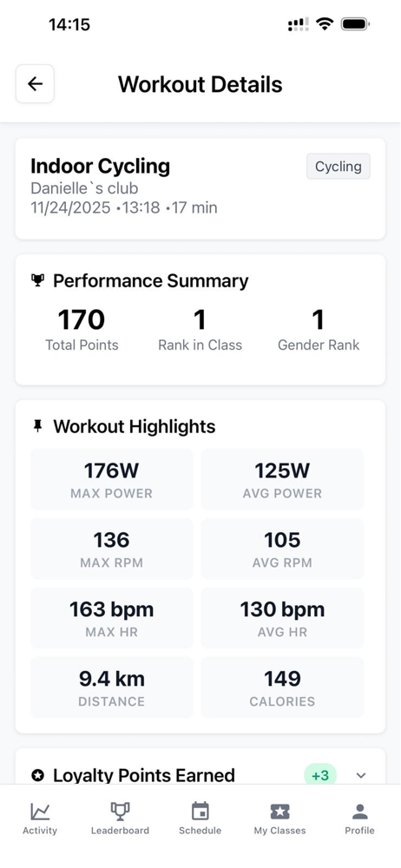Open the My Classes star icon
This screenshot has width=401, height=868.
pyautogui.click(x=279, y=812)
